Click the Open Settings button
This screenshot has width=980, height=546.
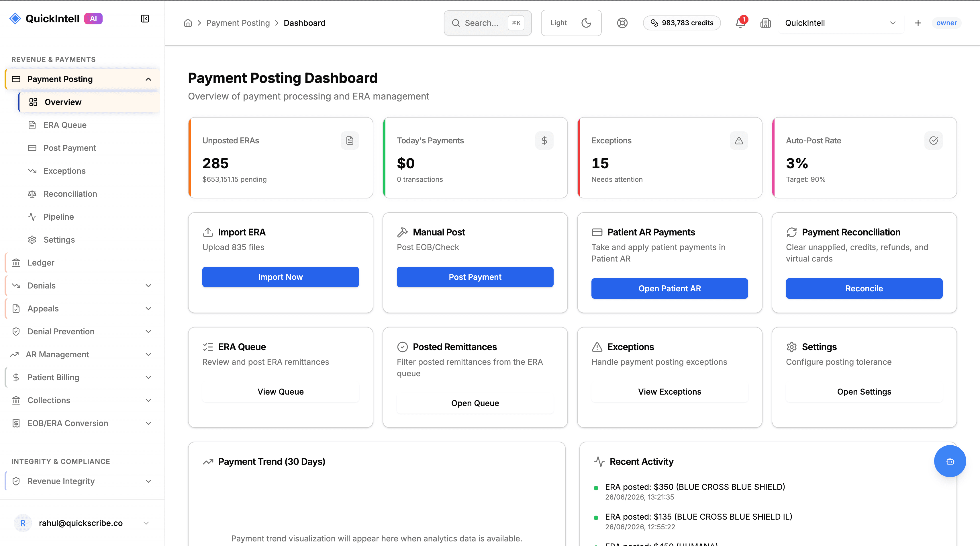coord(864,391)
